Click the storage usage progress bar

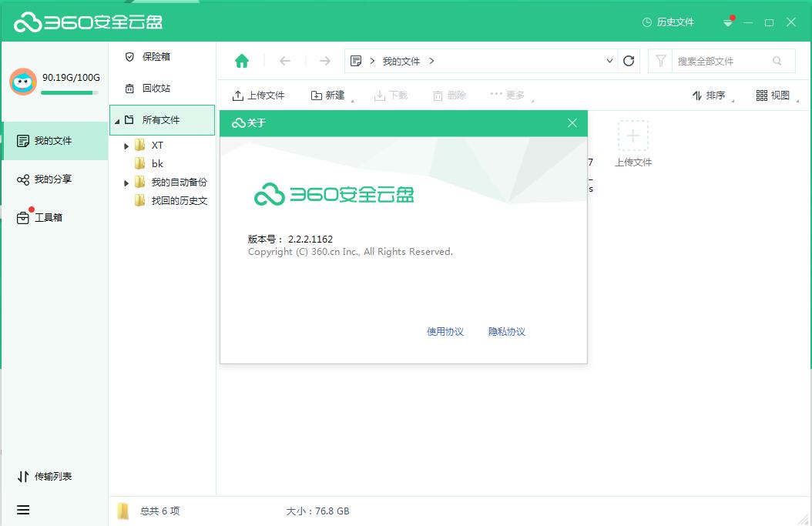(69, 93)
